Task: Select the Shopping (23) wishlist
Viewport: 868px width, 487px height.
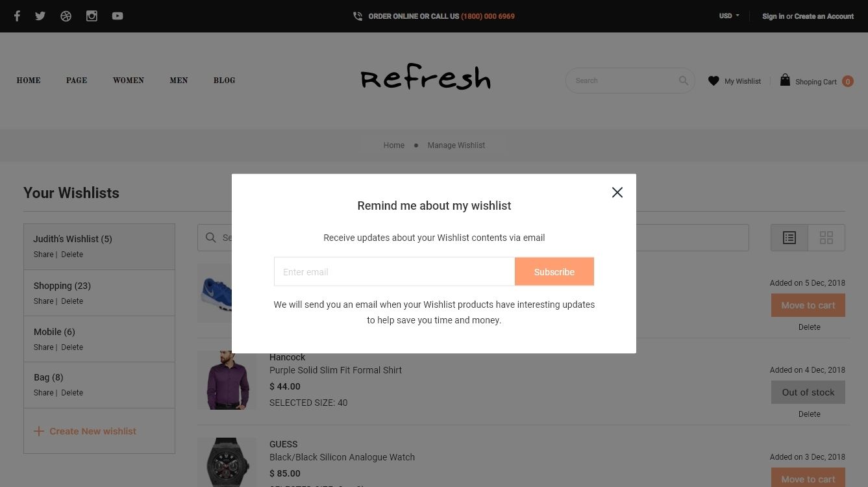Action: (99, 293)
